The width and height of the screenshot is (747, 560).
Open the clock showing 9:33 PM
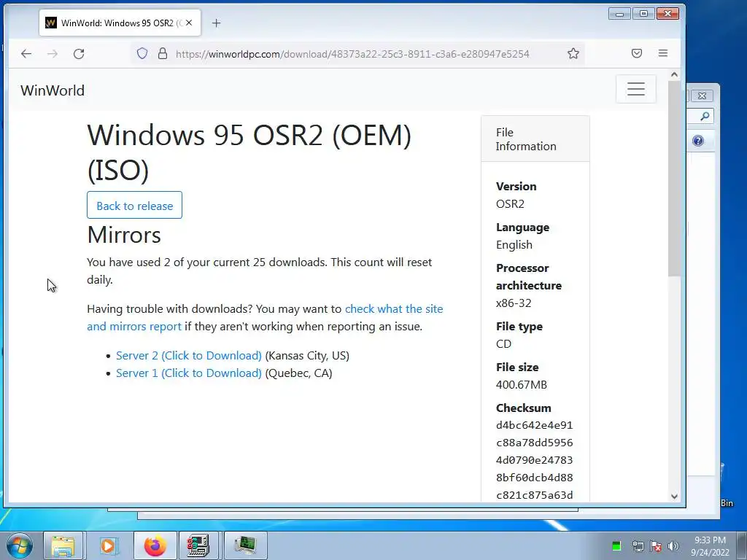coord(710,545)
